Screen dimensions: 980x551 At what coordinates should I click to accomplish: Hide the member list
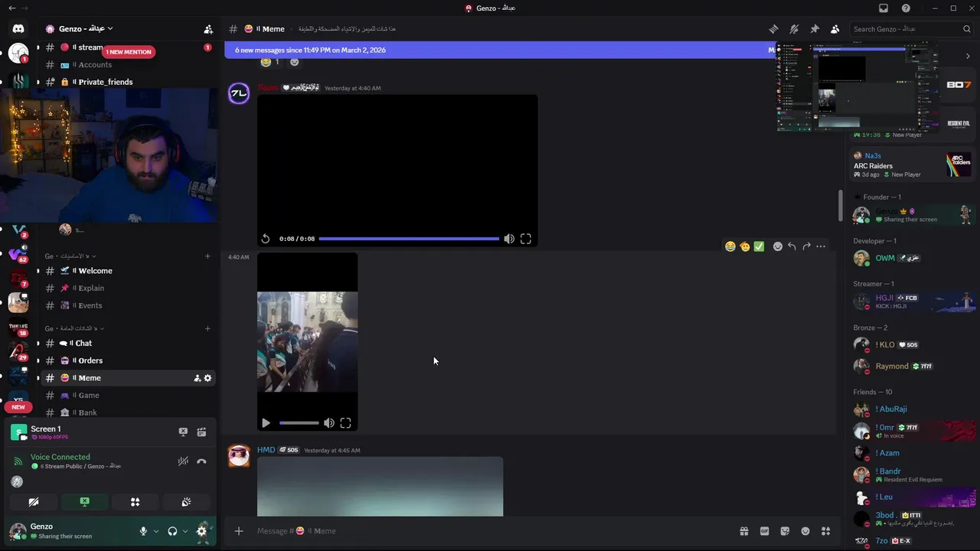tap(835, 29)
